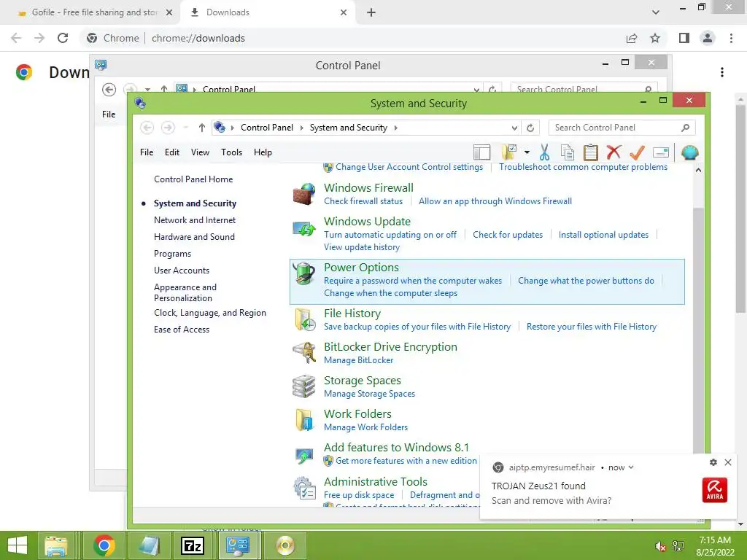This screenshot has width=747, height=560.
Task: Click Up arrow in System and Security window
Action: (201, 128)
